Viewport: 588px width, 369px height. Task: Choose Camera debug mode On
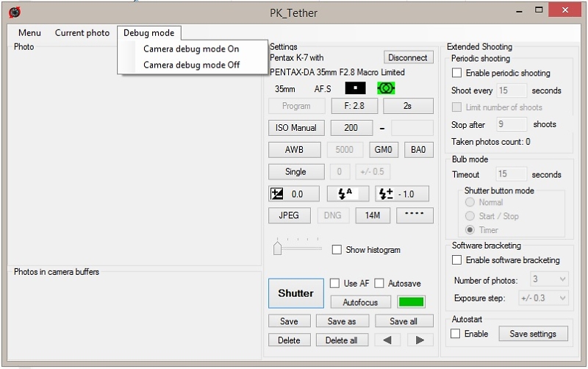(x=191, y=49)
